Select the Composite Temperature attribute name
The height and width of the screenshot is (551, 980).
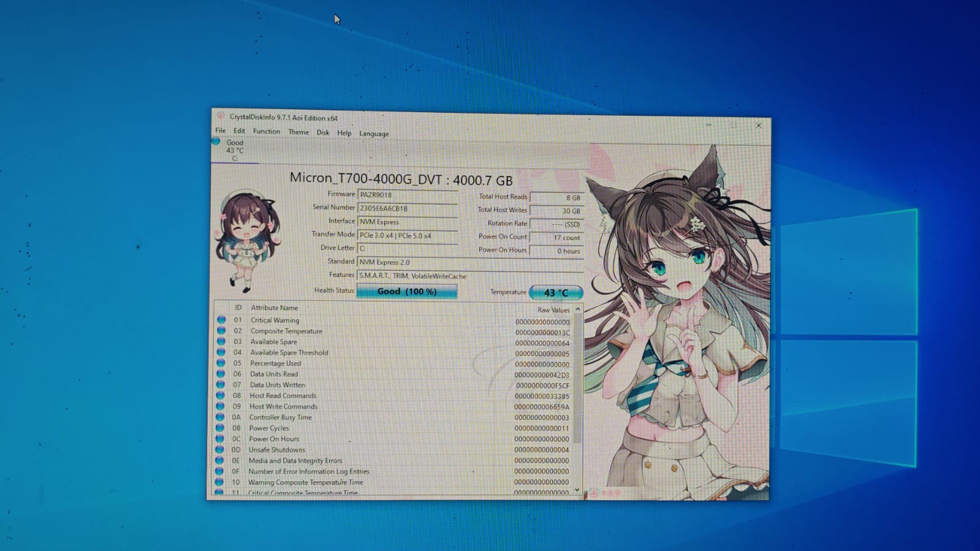tap(286, 331)
